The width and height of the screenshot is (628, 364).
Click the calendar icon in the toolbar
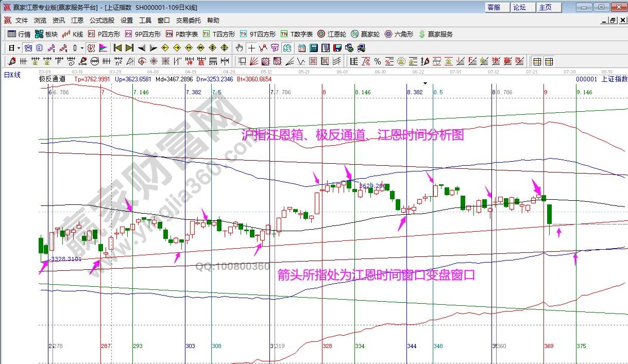coord(302,48)
